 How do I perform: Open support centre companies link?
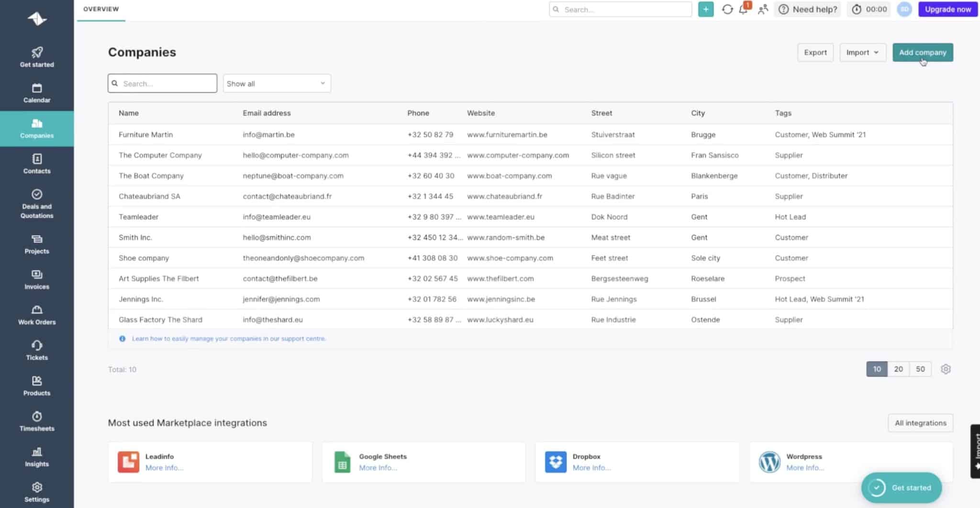(229, 338)
